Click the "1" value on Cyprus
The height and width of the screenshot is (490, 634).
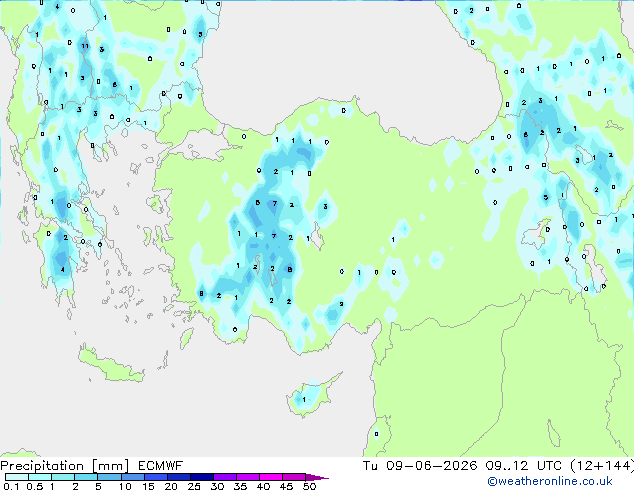coord(304,399)
